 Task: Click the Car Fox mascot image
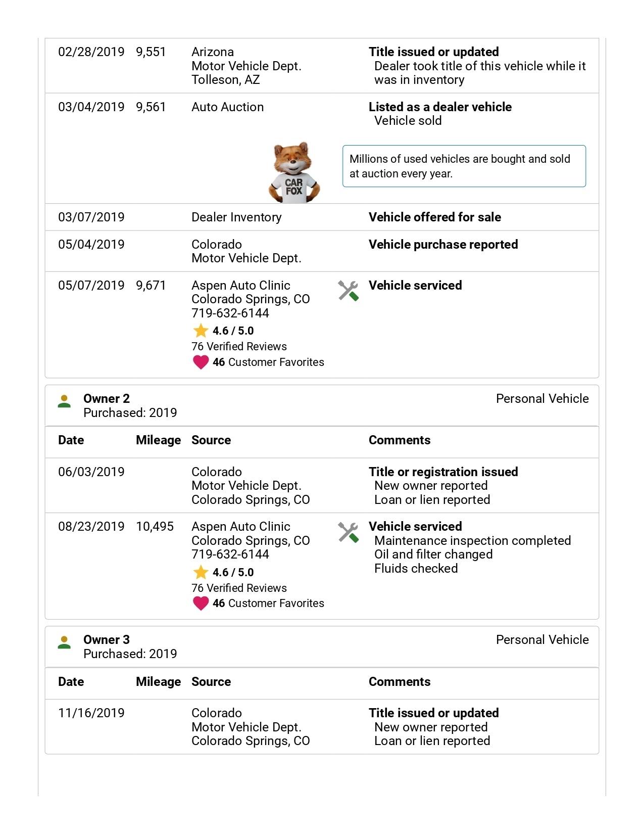coord(294,173)
